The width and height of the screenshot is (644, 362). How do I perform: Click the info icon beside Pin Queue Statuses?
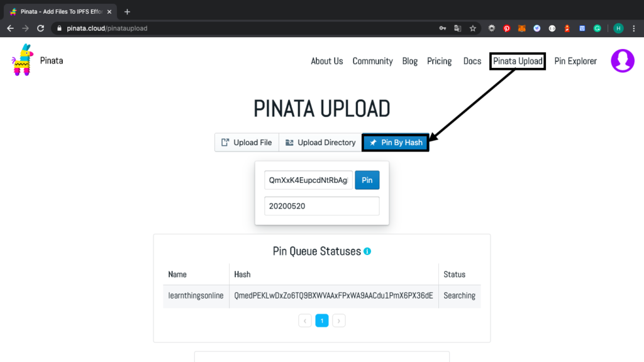point(367,251)
